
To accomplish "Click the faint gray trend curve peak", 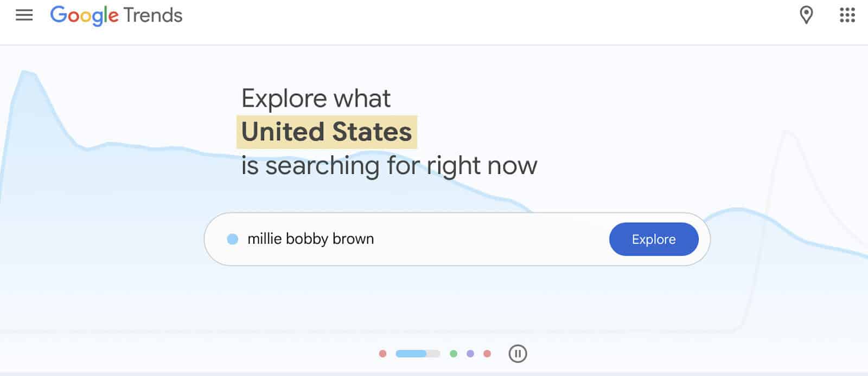I will click(x=788, y=133).
